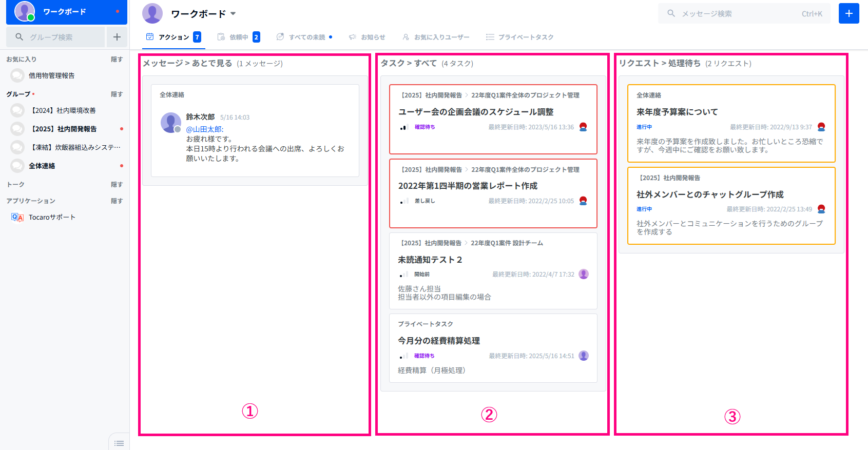
Task: Click 全体連絡 label in message card
Action: pos(172,95)
